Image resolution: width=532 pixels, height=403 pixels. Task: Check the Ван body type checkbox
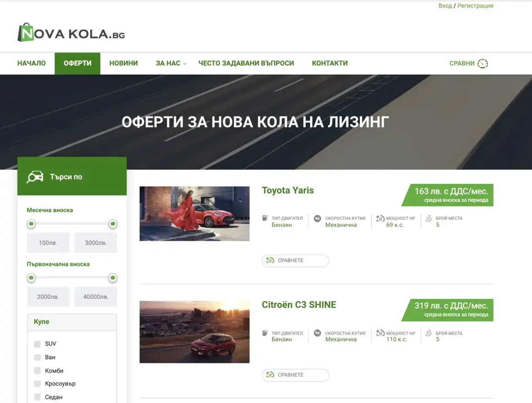tap(37, 357)
